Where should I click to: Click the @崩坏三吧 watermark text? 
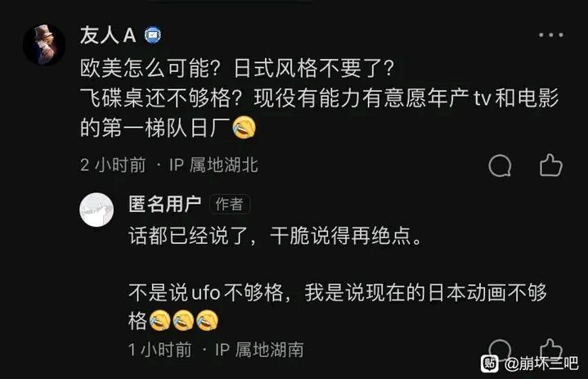(x=541, y=363)
